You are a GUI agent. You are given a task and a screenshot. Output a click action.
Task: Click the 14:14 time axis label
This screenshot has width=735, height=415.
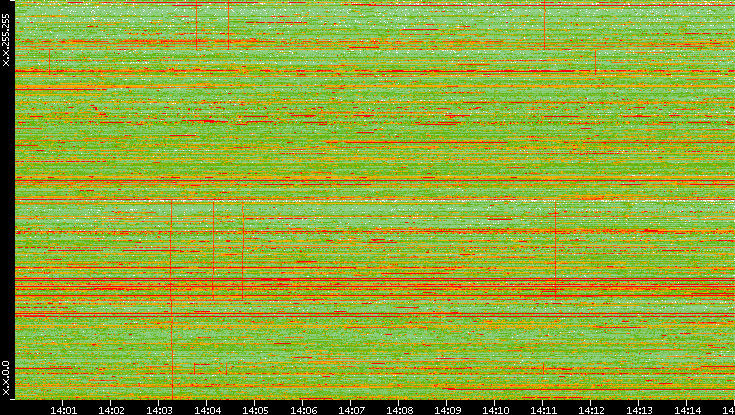click(687, 410)
